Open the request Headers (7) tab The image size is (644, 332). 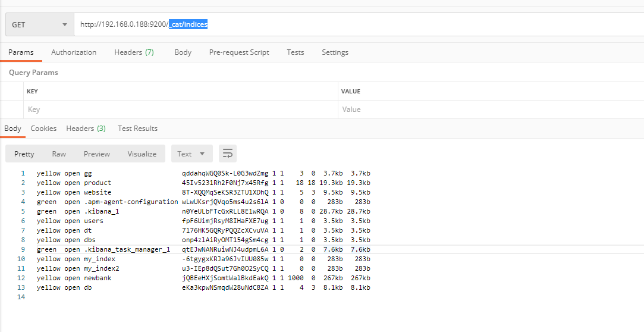[x=134, y=52]
